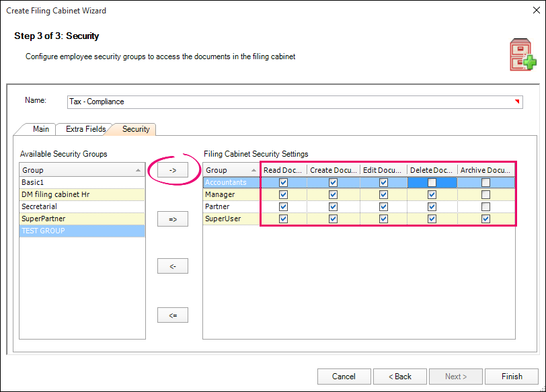The image size is (546, 392).
Task: Enable Delete Documents for Accountants
Action: click(x=432, y=183)
